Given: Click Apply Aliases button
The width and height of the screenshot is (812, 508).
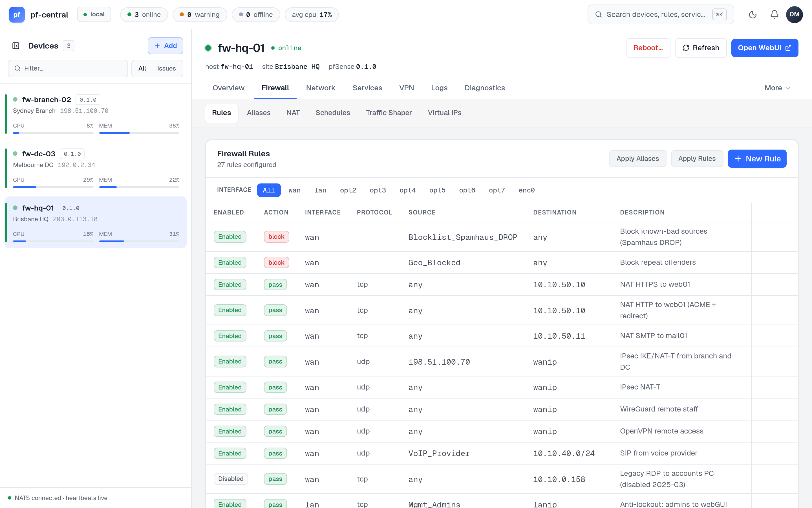Looking at the screenshot, I should (x=637, y=159).
